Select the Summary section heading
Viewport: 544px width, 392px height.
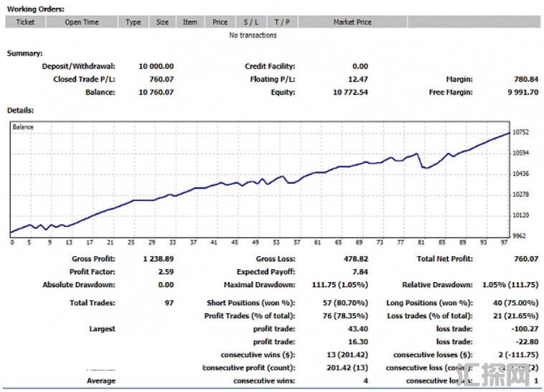tap(24, 53)
